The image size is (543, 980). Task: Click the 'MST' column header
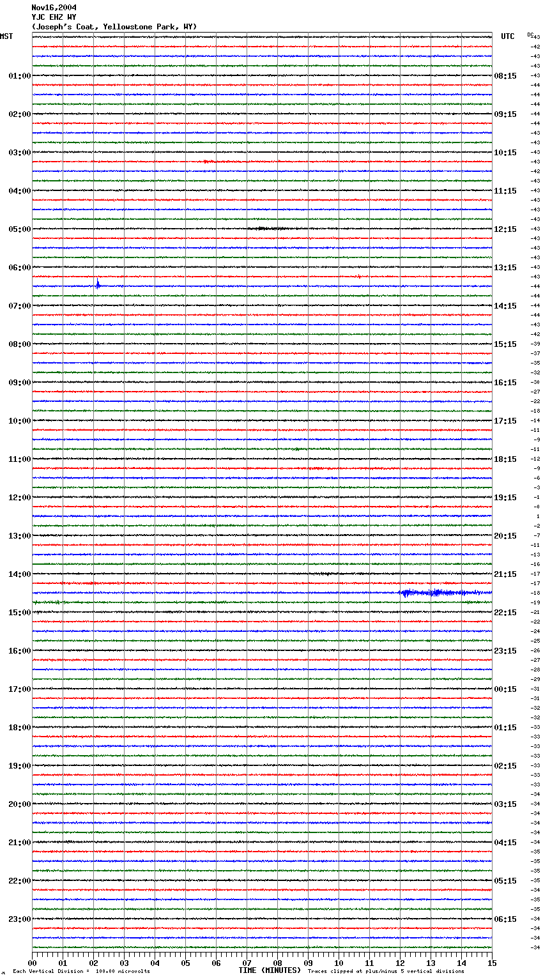click(6, 36)
